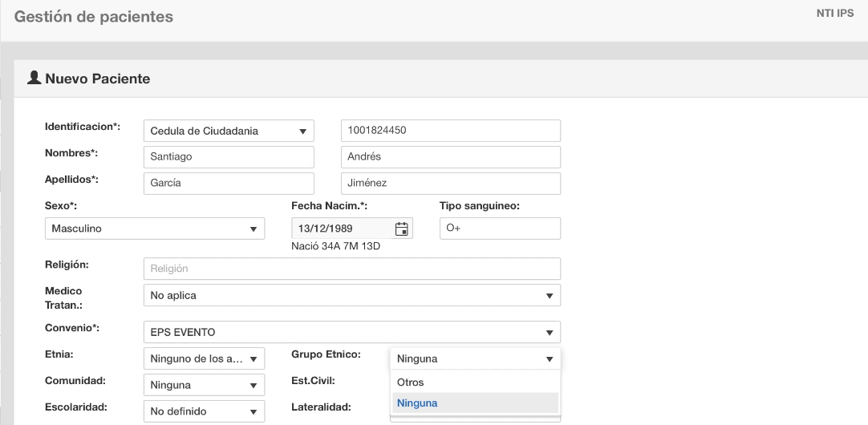
Task: Click the first name field Santiago
Action: (228, 156)
